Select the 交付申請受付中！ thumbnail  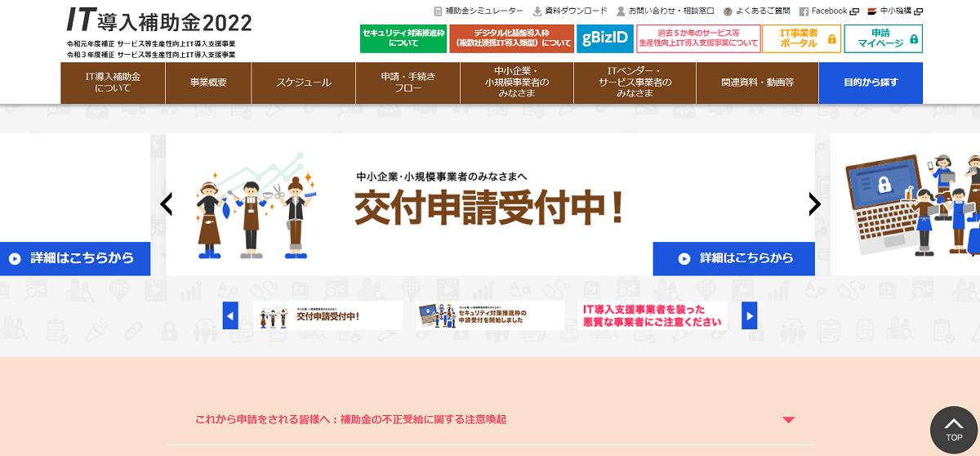[x=327, y=315]
